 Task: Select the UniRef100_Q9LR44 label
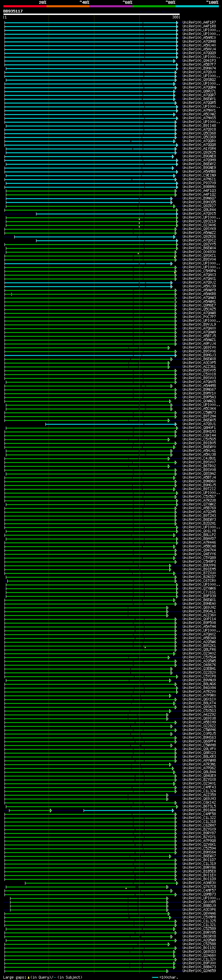[199, 210]
